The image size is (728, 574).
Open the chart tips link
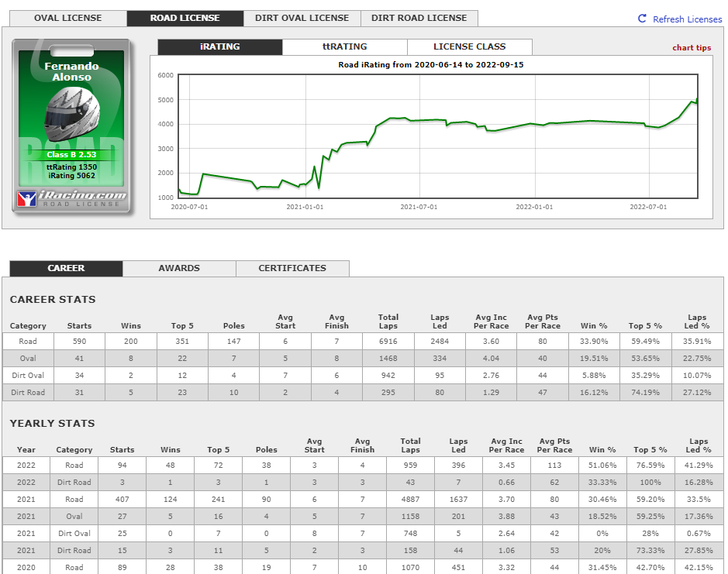pos(692,48)
